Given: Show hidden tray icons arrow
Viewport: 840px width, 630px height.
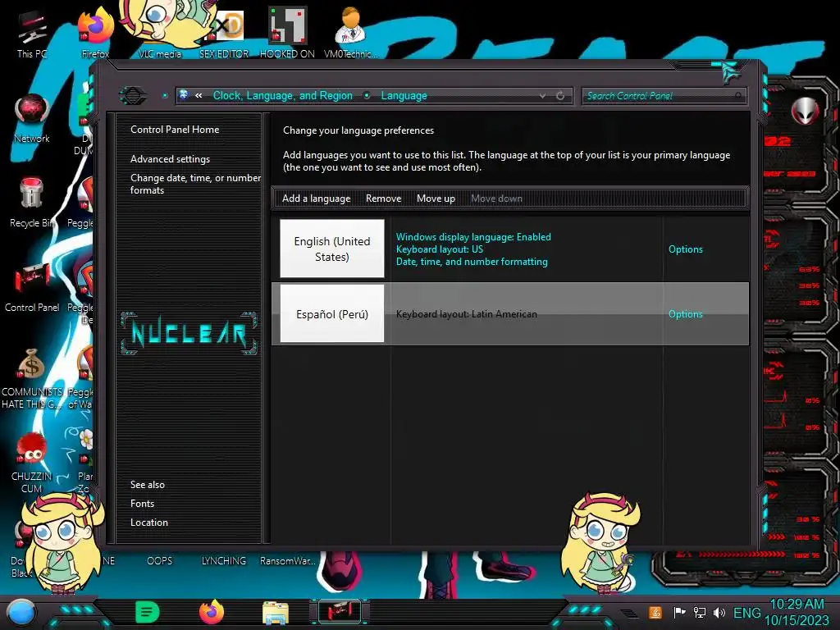Looking at the screenshot, I should (628, 613).
